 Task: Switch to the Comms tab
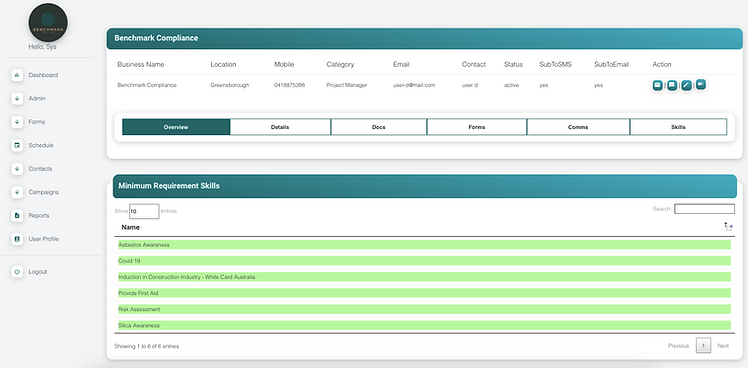point(578,127)
